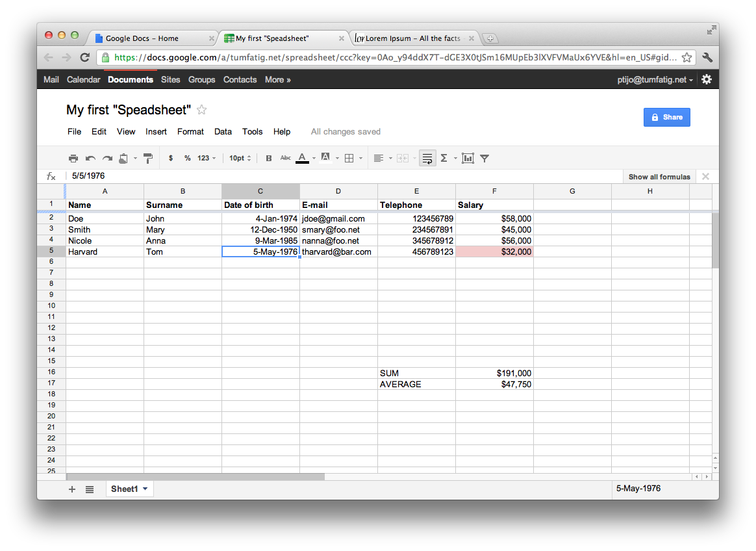Click the insert chart icon

coord(468,159)
